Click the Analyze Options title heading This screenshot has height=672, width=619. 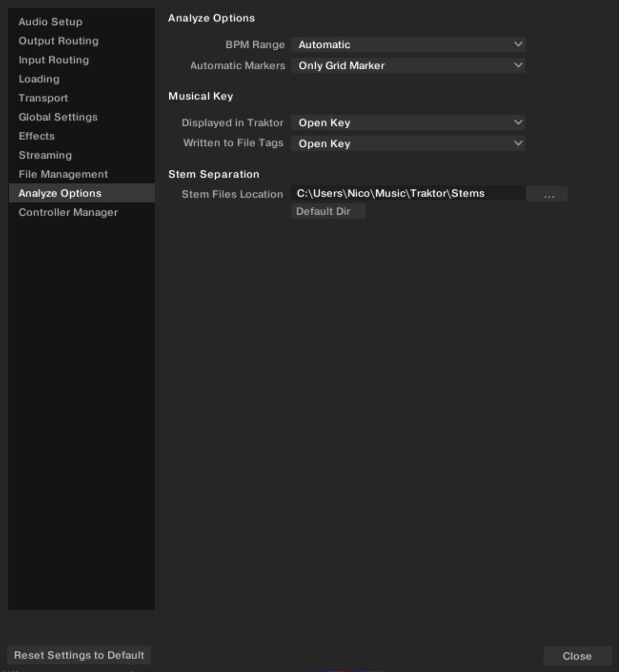click(212, 18)
